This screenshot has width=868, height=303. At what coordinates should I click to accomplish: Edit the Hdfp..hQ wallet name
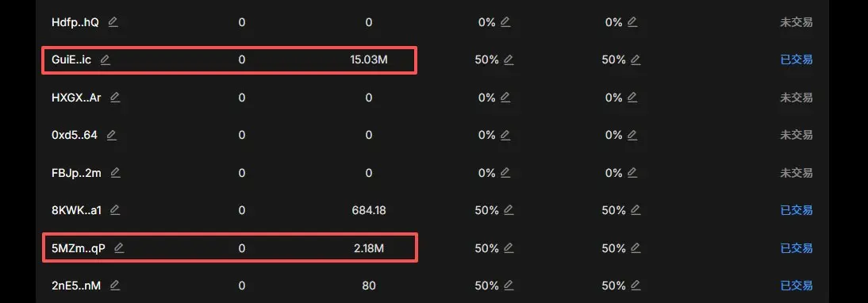click(113, 22)
